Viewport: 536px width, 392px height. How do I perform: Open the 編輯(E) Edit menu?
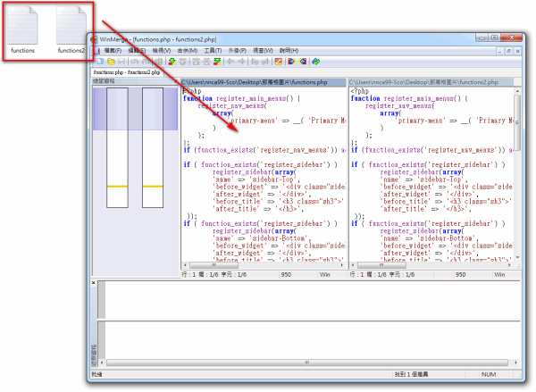pyautogui.click(x=138, y=50)
